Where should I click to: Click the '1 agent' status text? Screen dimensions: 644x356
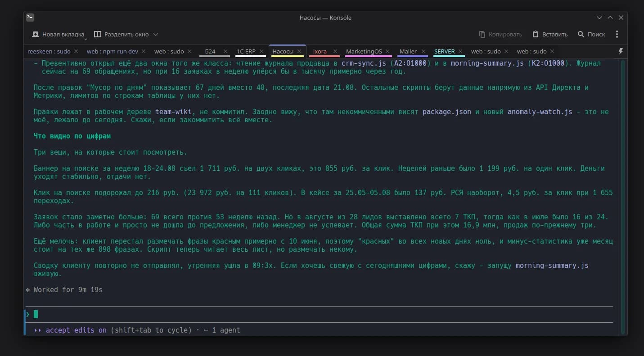coord(226,330)
